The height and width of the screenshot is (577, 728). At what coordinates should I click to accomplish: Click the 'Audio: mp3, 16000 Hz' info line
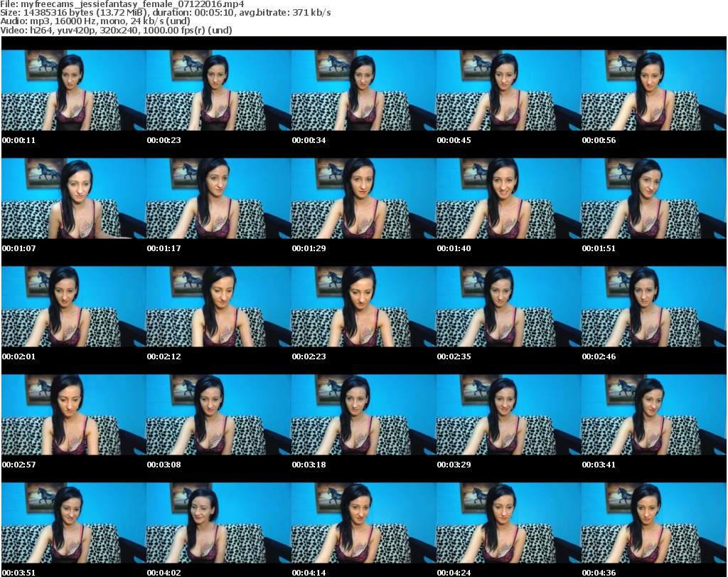[x=95, y=21]
